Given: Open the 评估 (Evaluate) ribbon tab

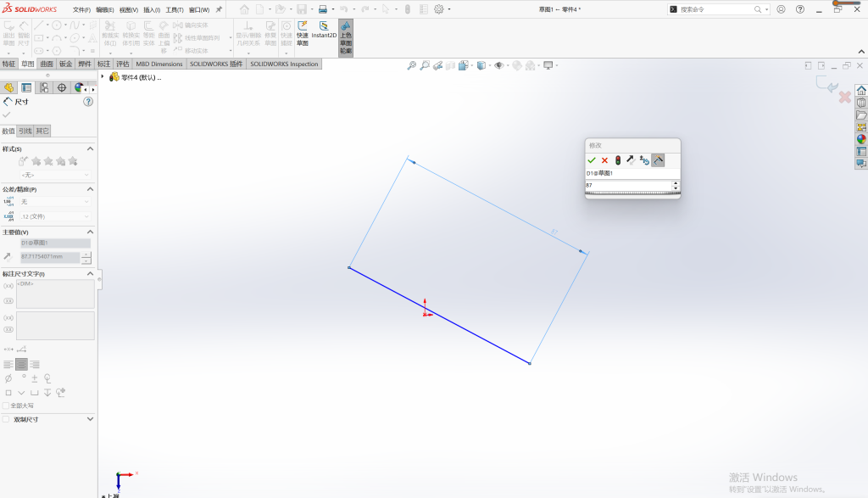Looking at the screenshot, I should [122, 64].
